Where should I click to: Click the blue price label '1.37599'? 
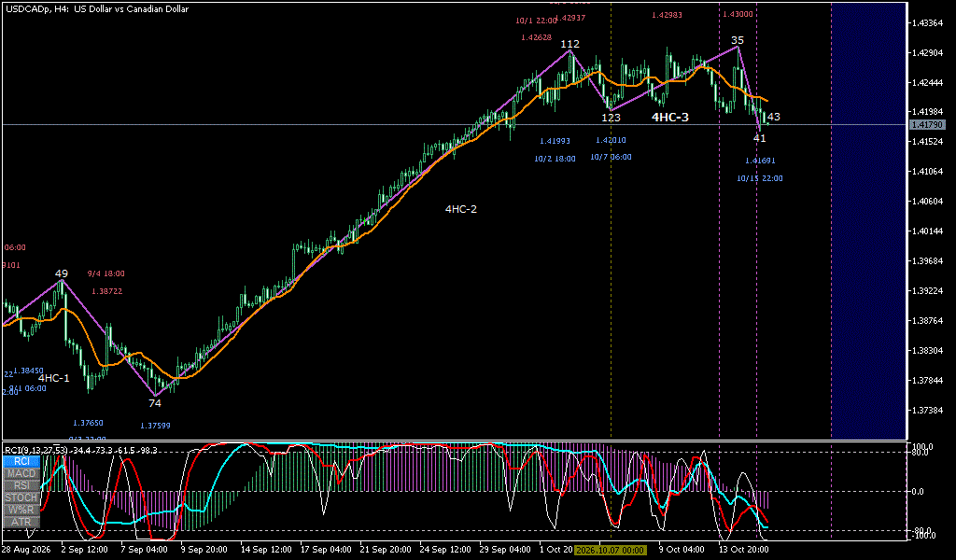tap(155, 426)
